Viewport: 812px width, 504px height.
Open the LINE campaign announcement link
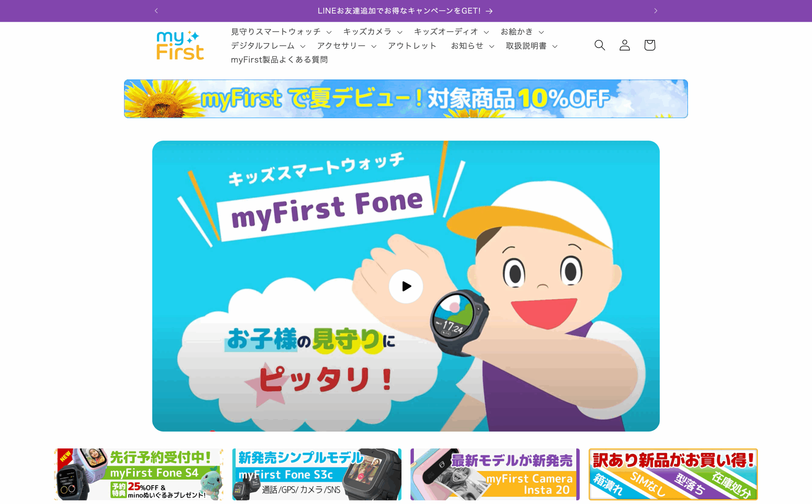pos(405,11)
